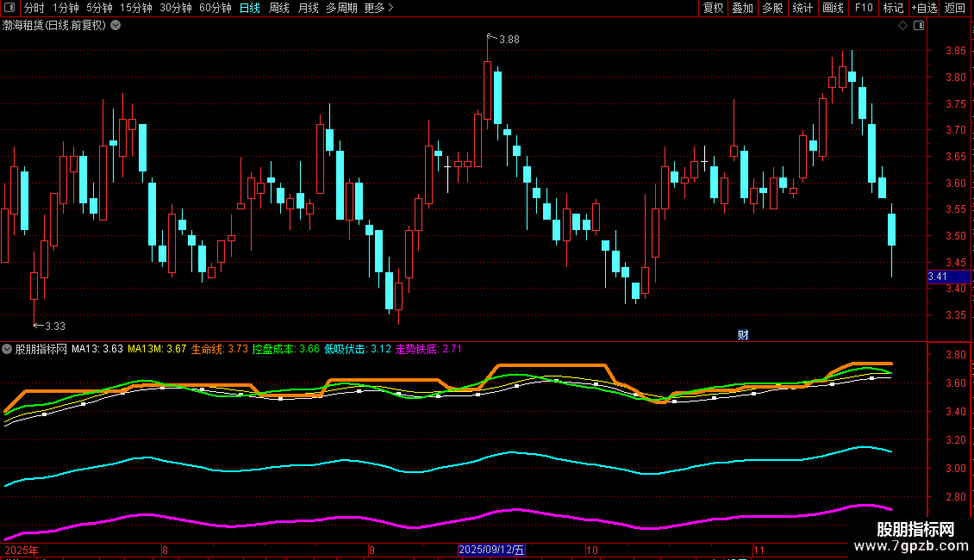Click the blue 财 marker on the chart

click(744, 334)
